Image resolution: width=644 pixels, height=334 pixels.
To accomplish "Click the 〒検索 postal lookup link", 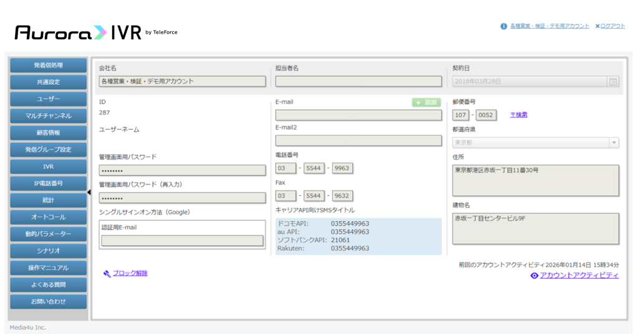I will (519, 115).
